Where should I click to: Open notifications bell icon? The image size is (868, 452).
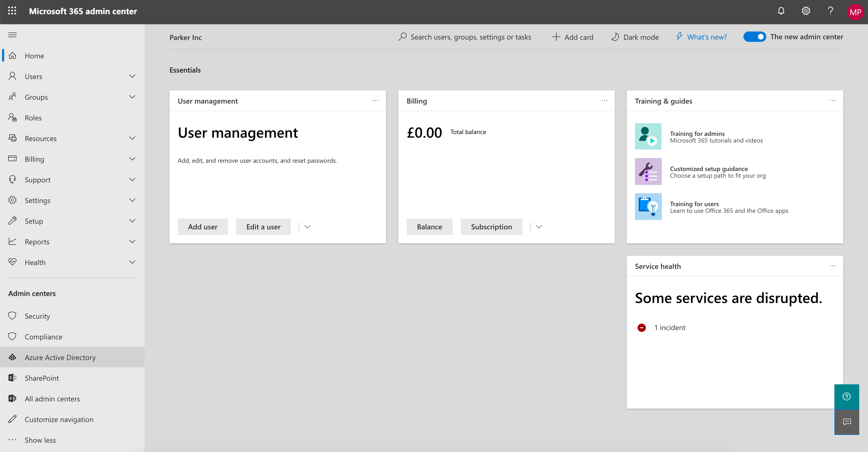click(x=781, y=11)
